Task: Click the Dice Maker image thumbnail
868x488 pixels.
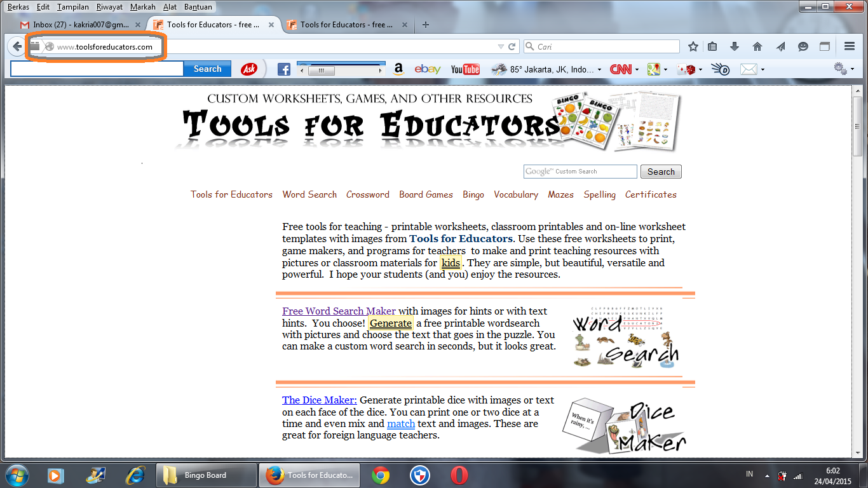Action: (625, 427)
